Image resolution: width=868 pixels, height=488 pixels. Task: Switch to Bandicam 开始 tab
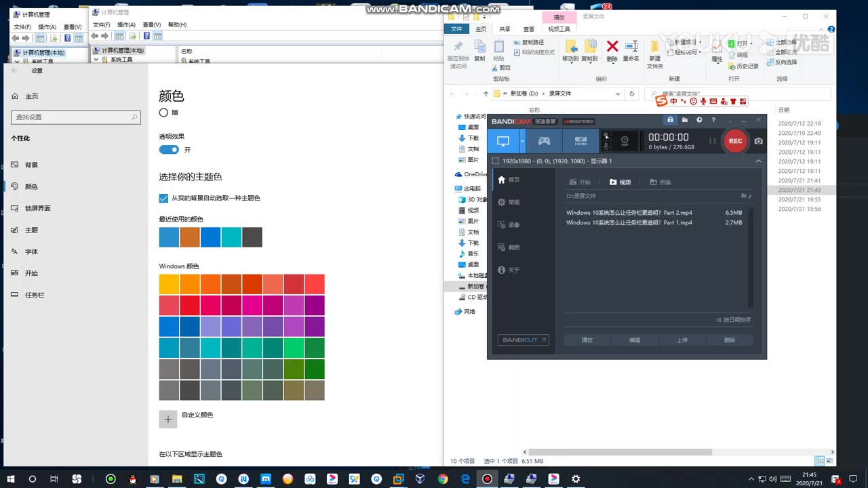click(580, 182)
